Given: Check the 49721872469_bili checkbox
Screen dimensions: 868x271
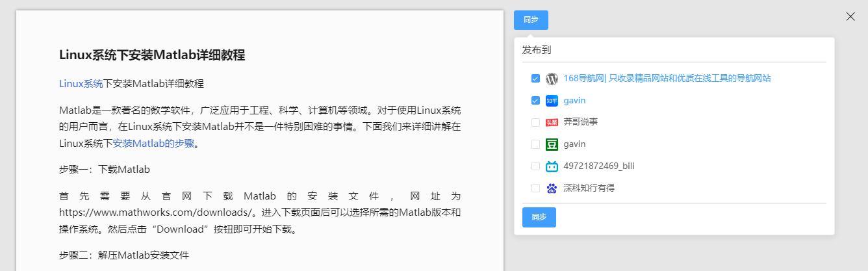Looking at the screenshot, I should pos(535,166).
